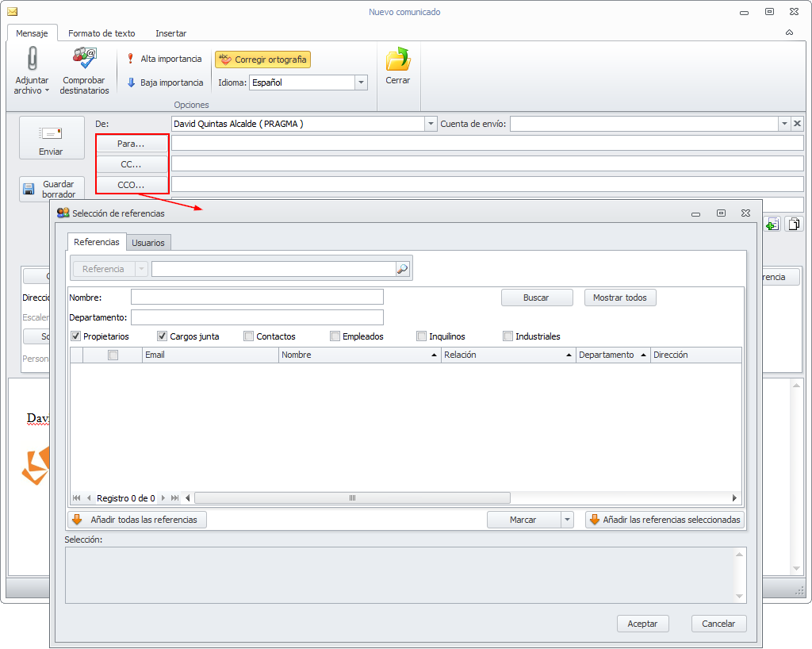Click Guardar borrador disk icon
The image size is (812, 649).
[29, 189]
